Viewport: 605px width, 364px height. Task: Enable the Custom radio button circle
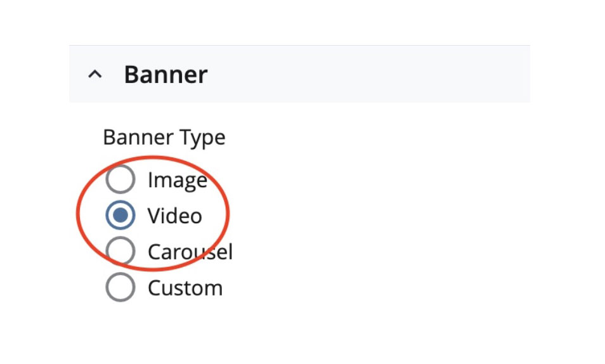(x=120, y=288)
